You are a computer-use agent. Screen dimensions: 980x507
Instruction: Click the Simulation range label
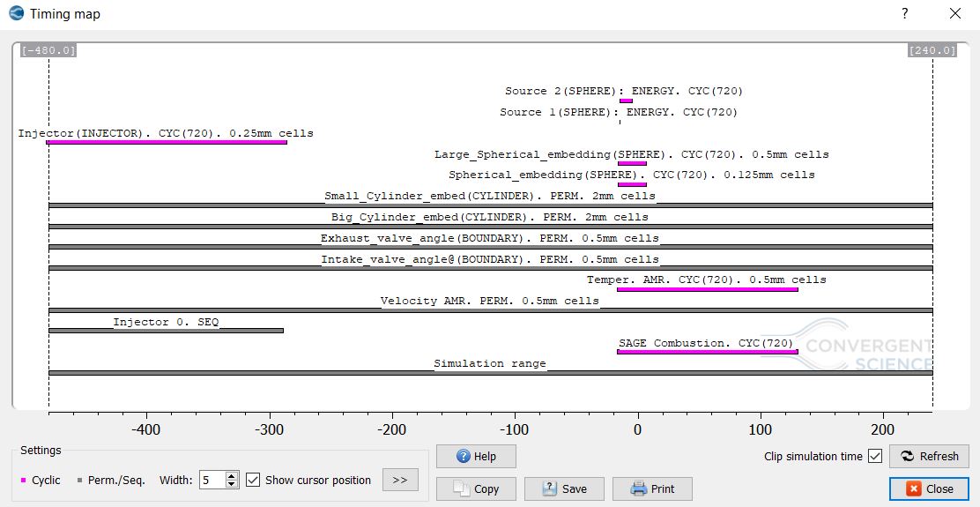(490, 364)
